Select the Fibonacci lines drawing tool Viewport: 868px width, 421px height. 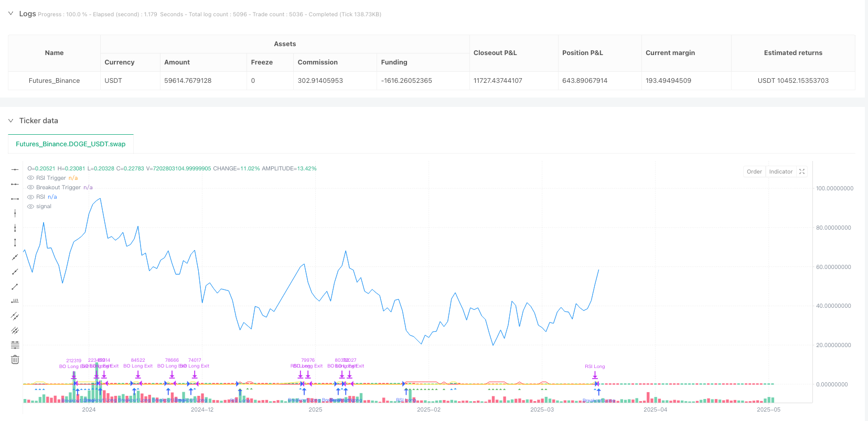pos(15,345)
